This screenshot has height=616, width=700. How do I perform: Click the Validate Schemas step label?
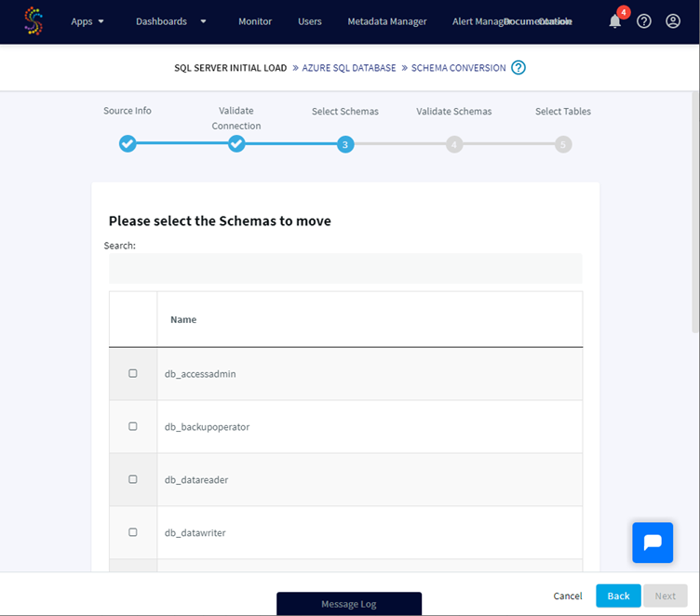click(454, 111)
